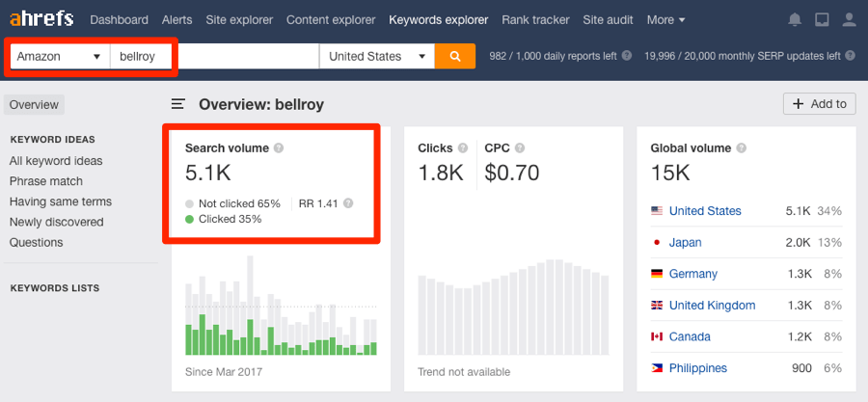868x402 pixels.
Task: Open Having same terms report
Action: tap(61, 201)
